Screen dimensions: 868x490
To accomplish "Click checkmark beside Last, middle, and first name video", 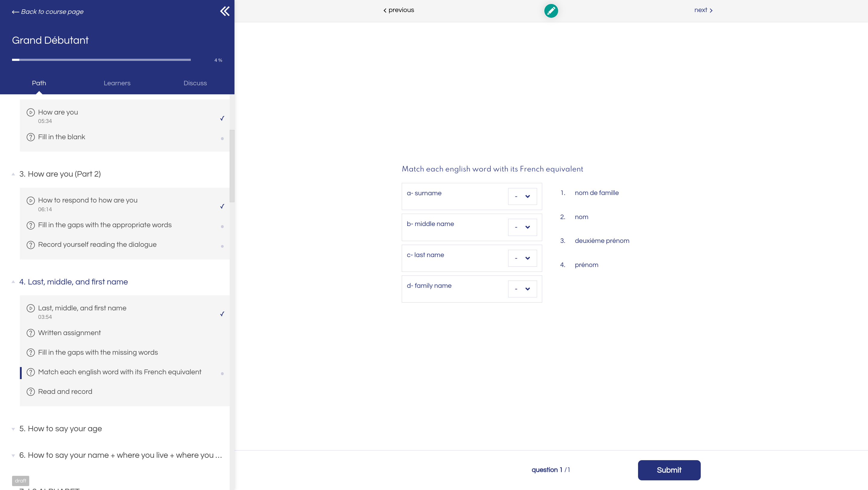I will pos(222,314).
